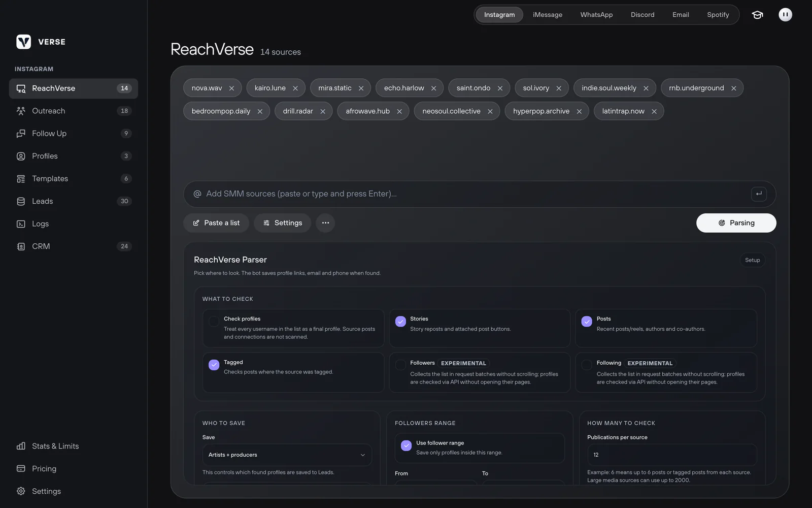
Task: Uncheck the Tagged option
Action: tap(214, 365)
